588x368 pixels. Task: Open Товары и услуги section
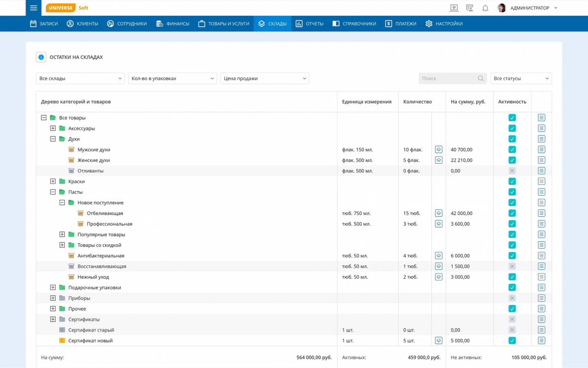tap(224, 23)
